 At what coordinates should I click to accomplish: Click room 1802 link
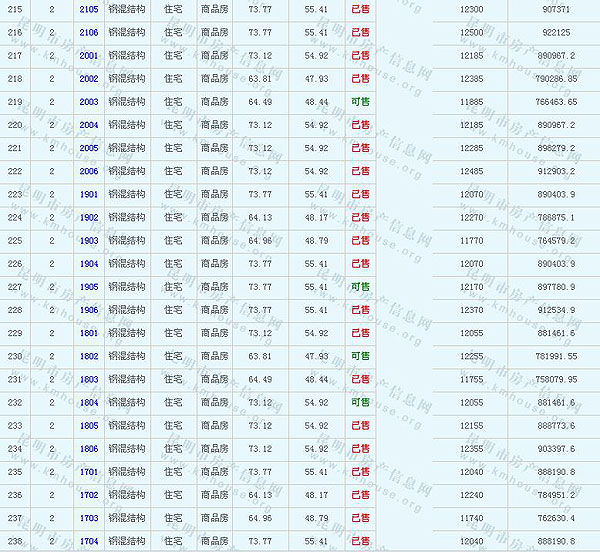(88, 356)
